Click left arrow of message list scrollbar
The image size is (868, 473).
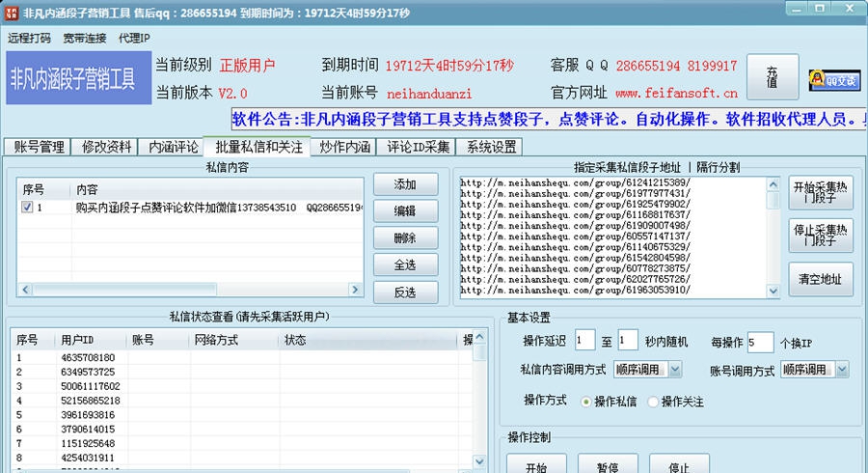tap(25, 290)
